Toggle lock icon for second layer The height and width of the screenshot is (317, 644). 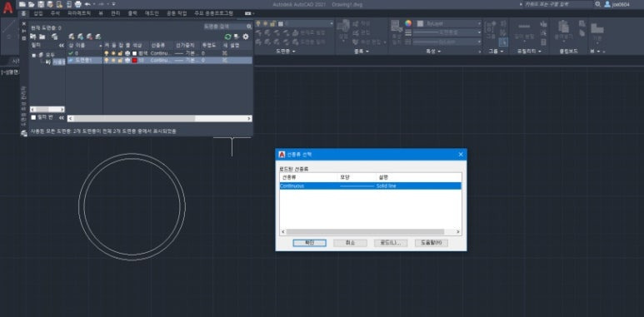(x=120, y=60)
